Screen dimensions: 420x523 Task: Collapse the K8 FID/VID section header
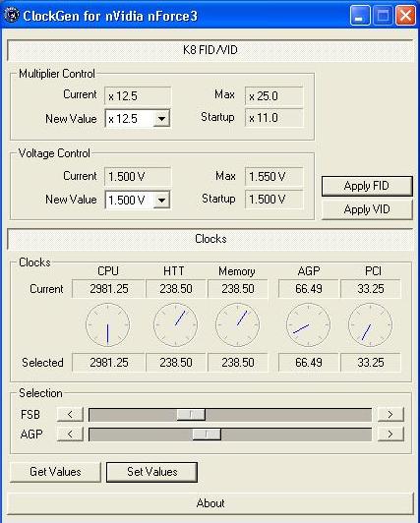pyautogui.click(x=210, y=50)
